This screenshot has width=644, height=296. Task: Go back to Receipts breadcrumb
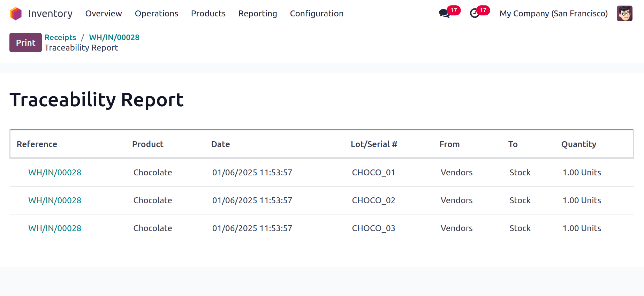(x=60, y=37)
